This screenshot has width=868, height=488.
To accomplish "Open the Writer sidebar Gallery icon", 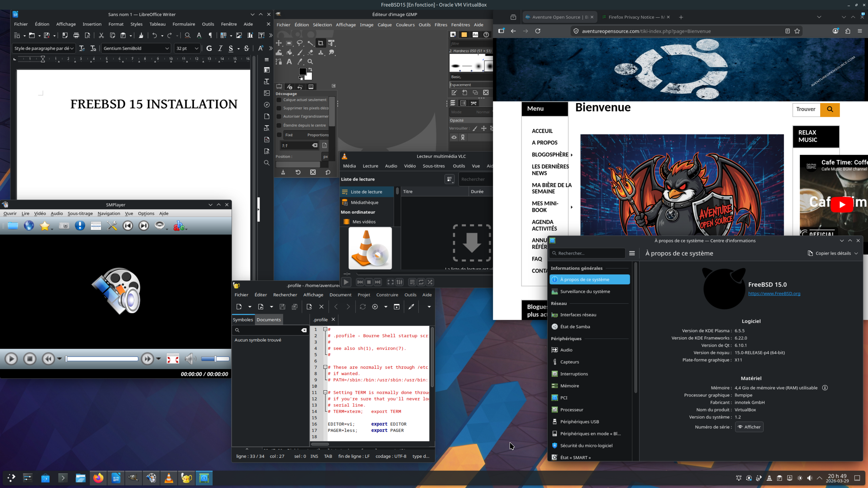I will click(267, 93).
